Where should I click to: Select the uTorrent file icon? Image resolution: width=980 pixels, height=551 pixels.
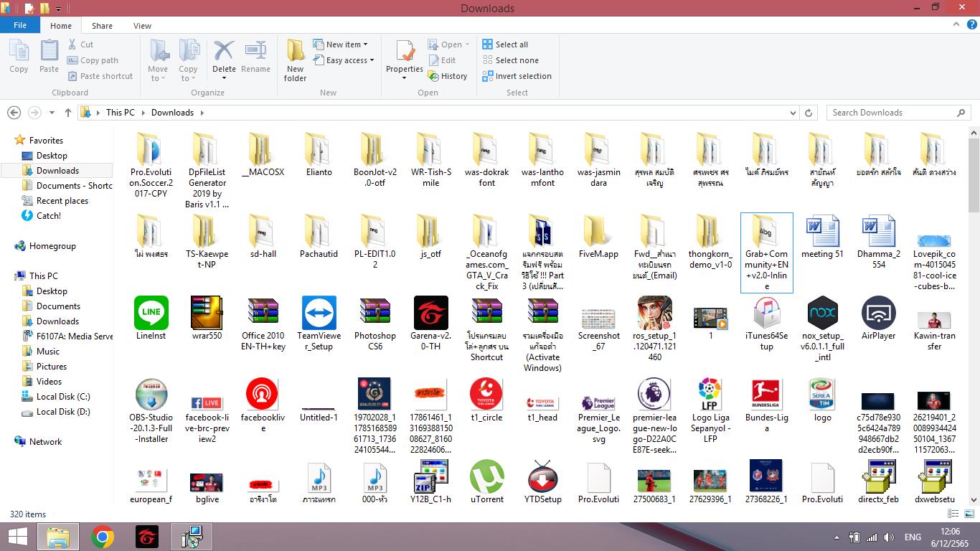pos(486,476)
